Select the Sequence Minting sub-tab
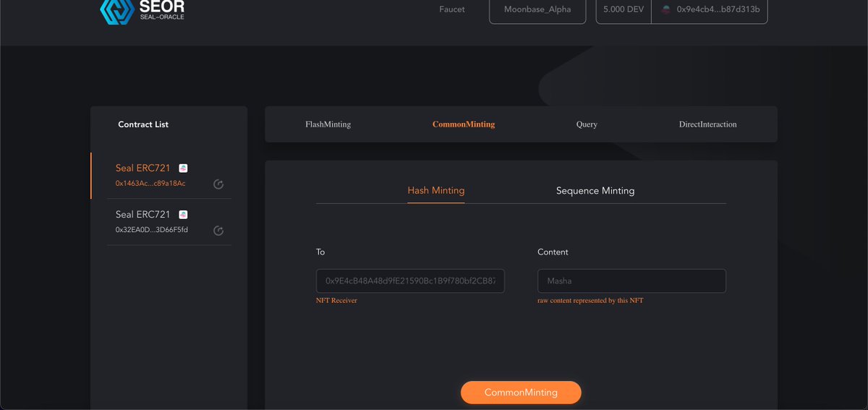Image resolution: width=868 pixels, height=410 pixels. (x=595, y=191)
